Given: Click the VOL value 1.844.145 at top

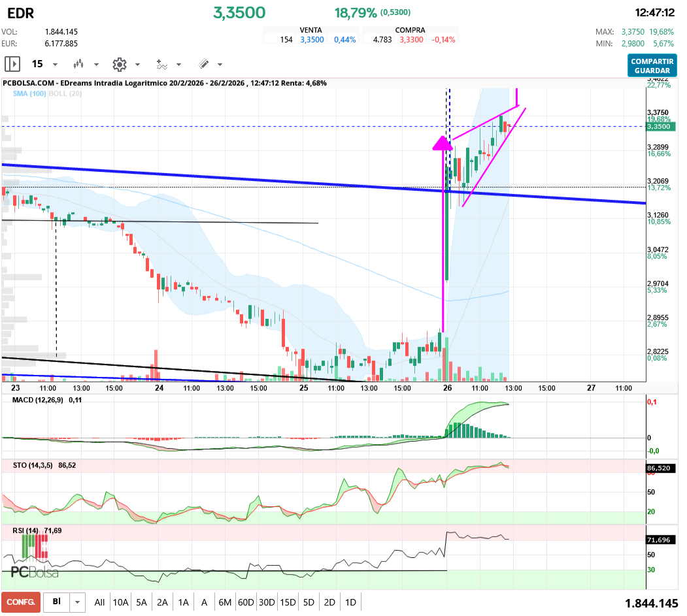Looking at the screenshot, I should (61, 32).
